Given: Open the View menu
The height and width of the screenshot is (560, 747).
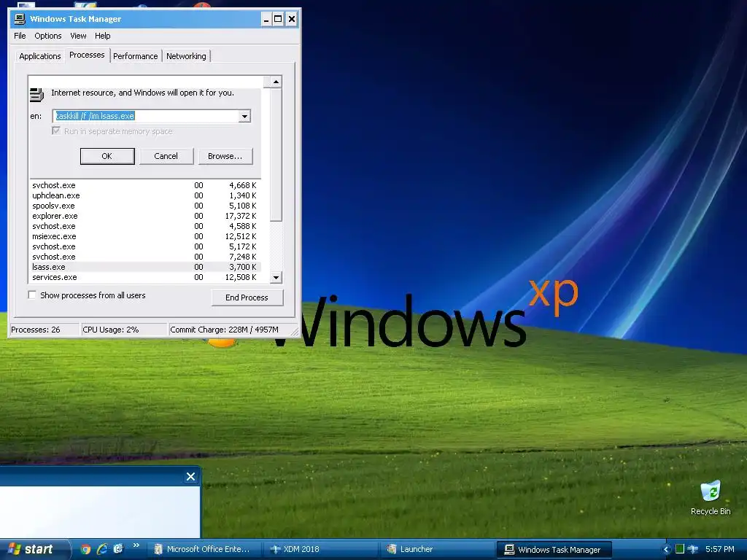Looking at the screenshot, I should click(x=78, y=36).
